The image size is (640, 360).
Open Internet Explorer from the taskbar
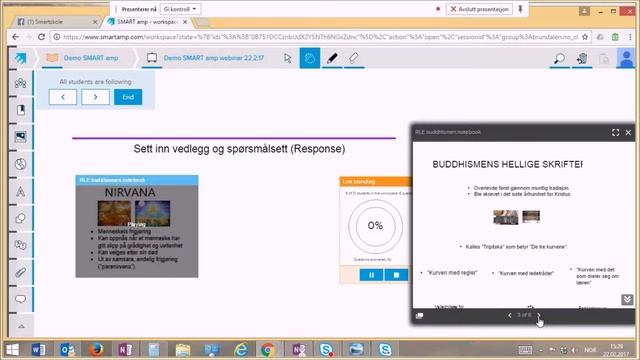pos(241,350)
